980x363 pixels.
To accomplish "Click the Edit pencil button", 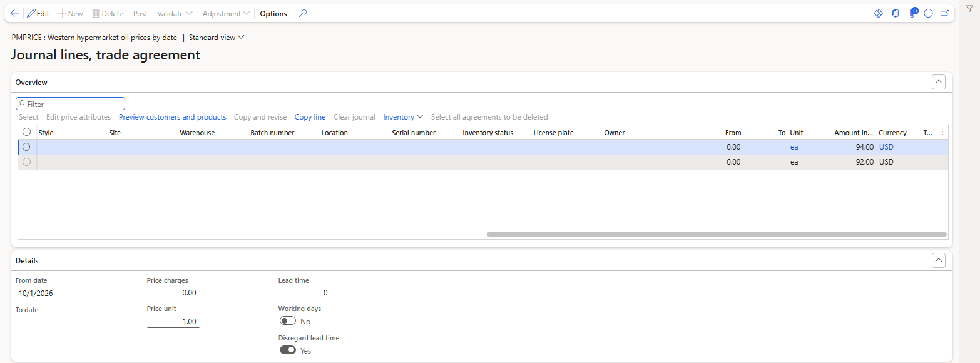I will [x=38, y=13].
